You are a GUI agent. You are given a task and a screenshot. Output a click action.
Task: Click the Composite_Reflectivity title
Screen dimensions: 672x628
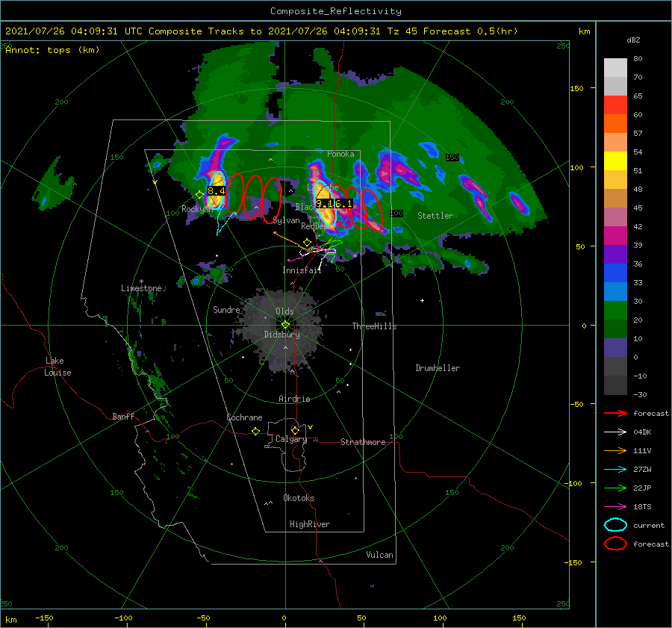(336, 11)
